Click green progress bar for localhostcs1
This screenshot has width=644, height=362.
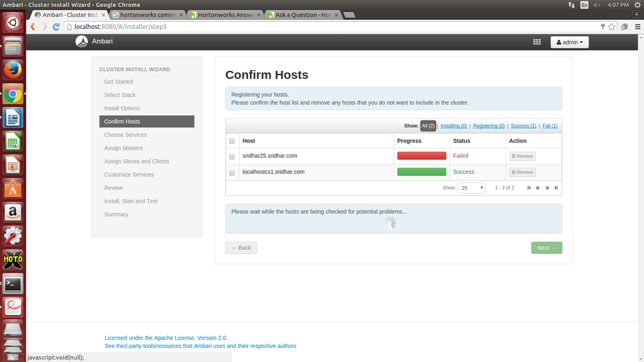422,171
